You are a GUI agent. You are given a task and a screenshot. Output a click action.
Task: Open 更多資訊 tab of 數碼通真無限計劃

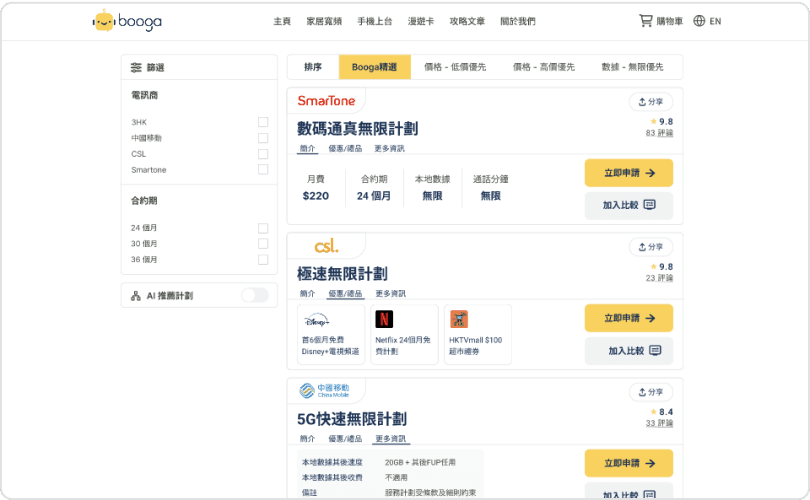tap(390, 149)
